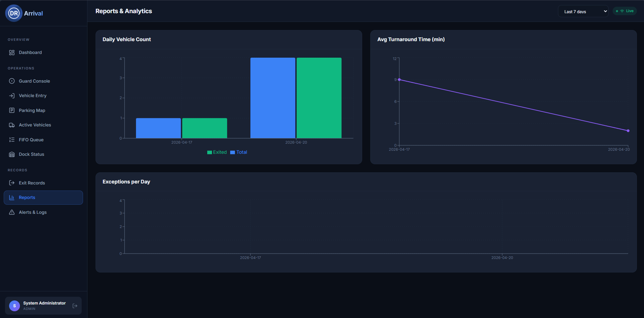Select the Dashboard icon in sidebar
The height and width of the screenshot is (318, 644).
[x=12, y=52]
